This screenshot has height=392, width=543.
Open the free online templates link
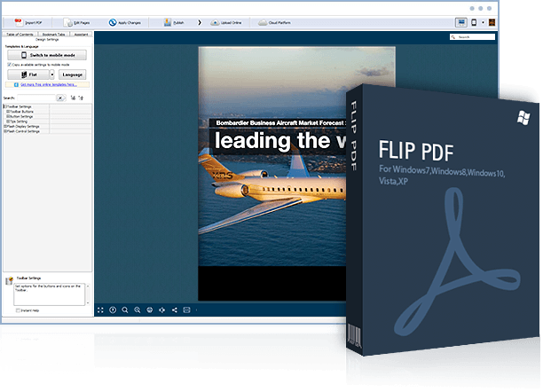49,84
